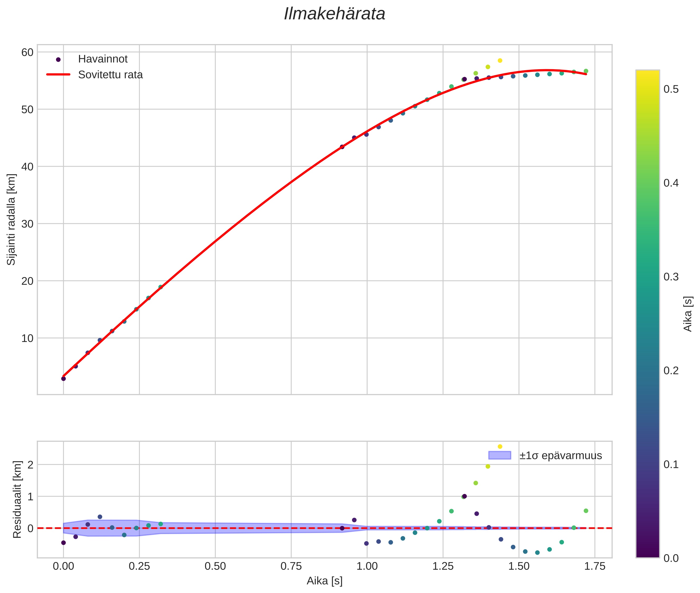The width and height of the screenshot is (700, 593).
Task: Click the chart title Ilmakehärata
Action: click(334, 14)
